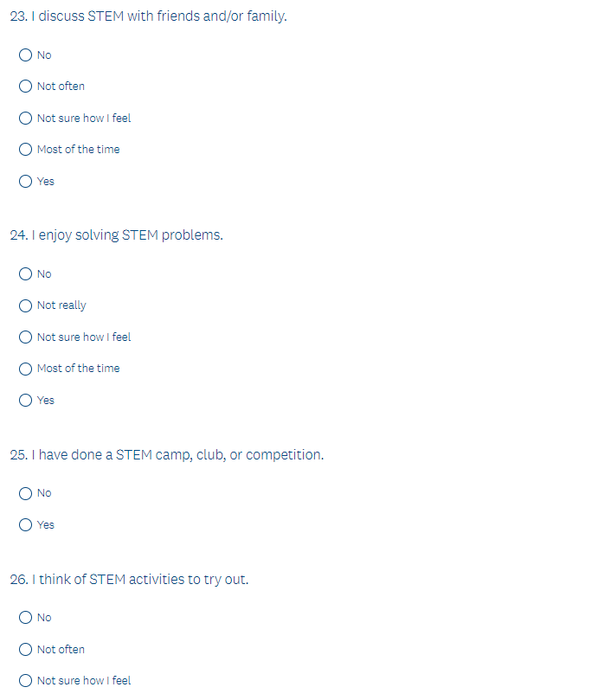
Task: Pick 'Most of the time' for question 23
Action: (26, 150)
